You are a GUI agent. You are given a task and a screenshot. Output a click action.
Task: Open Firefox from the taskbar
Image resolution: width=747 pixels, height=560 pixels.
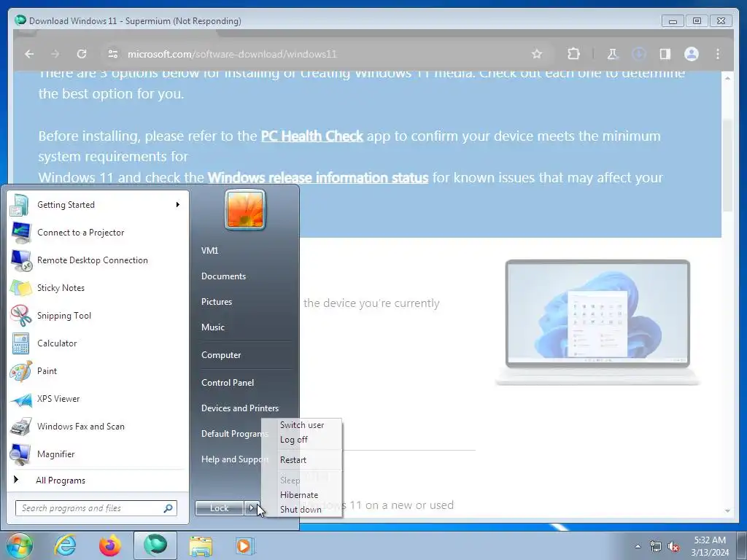pyautogui.click(x=110, y=545)
